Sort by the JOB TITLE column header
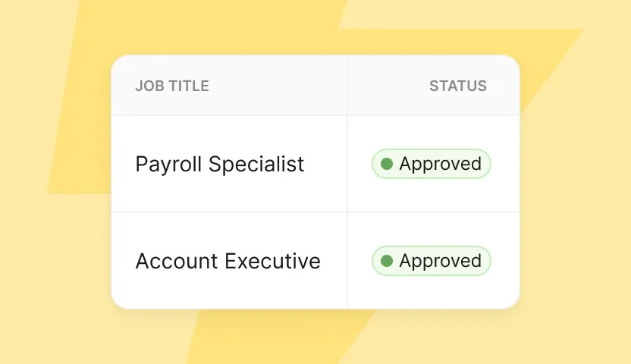This screenshot has width=631, height=364. [172, 86]
